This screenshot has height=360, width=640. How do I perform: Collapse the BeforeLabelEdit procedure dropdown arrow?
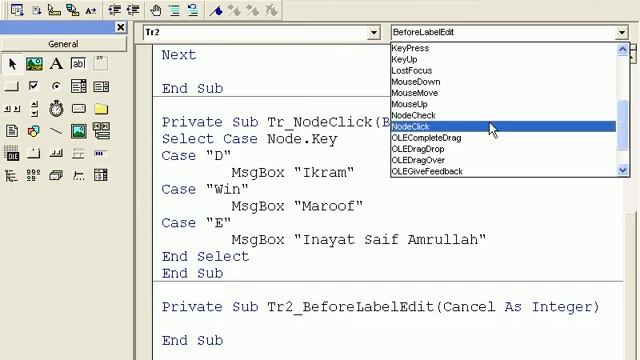[622, 33]
